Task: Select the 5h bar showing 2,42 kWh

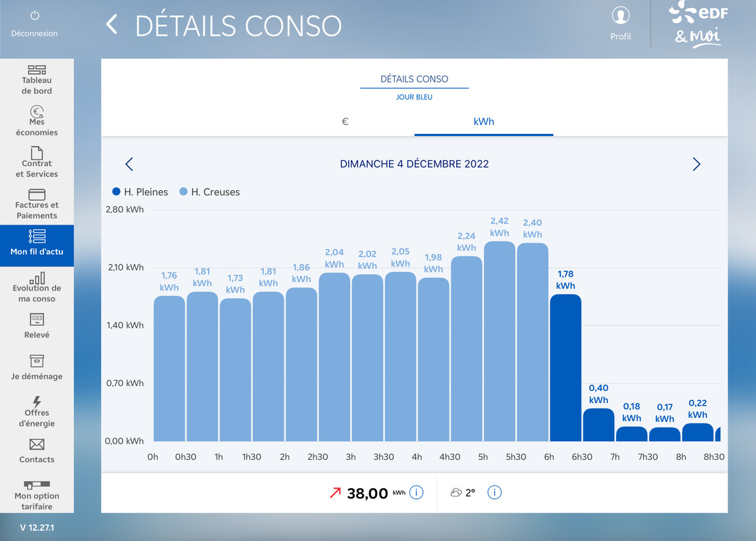Action: click(x=499, y=342)
